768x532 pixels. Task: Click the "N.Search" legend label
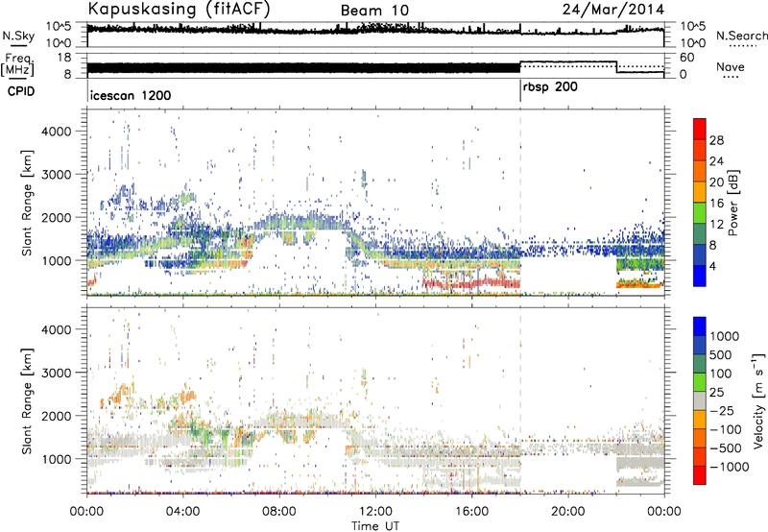click(741, 36)
